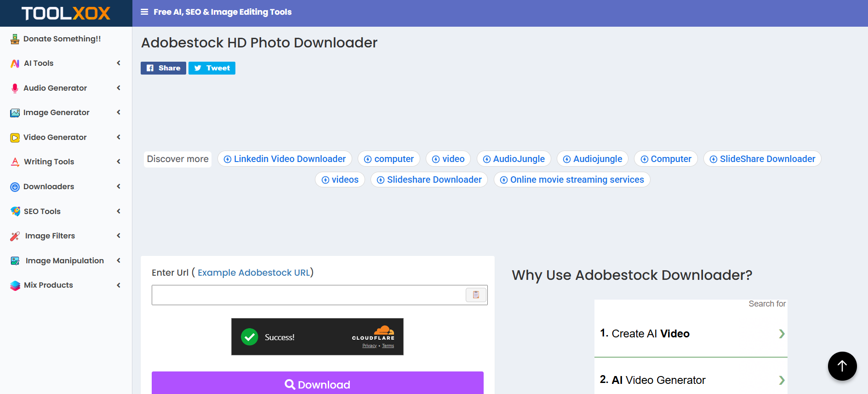Open the Writing Tools menu item
Image resolution: width=868 pixels, height=394 pixels.
(49, 162)
